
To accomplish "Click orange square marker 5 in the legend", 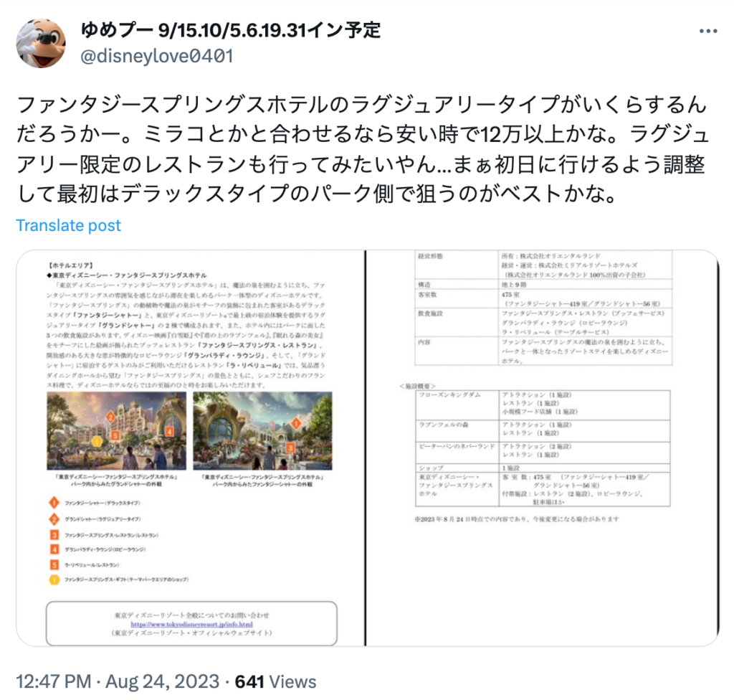I will [54, 564].
